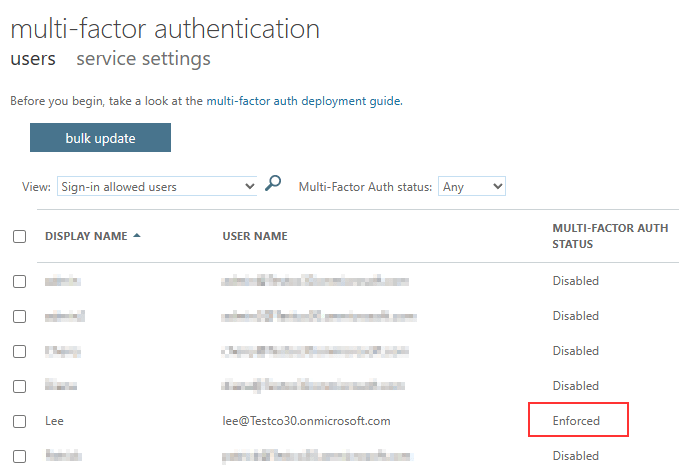This screenshot has height=473, width=679.
Task: Select the last visible user checkbox
Action: point(19,456)
